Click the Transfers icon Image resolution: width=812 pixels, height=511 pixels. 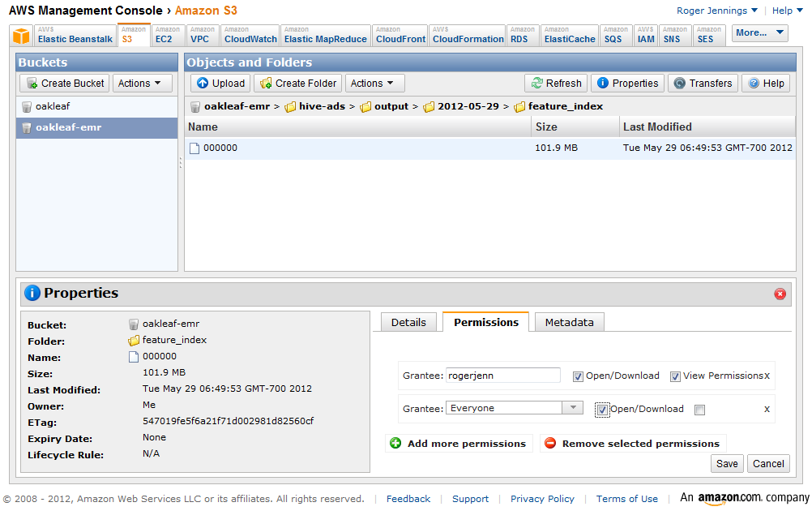point(679,83)
